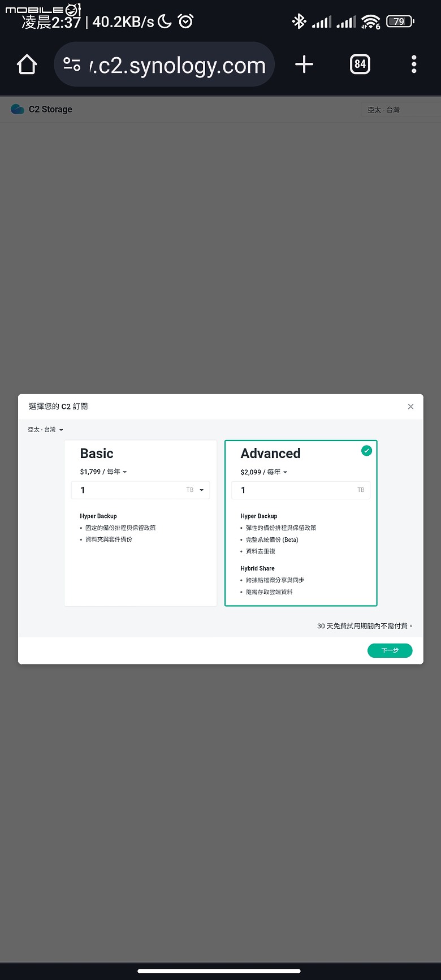Tap the Wi-Fi status icon
The image size is (441, 980).
point(371,21)
